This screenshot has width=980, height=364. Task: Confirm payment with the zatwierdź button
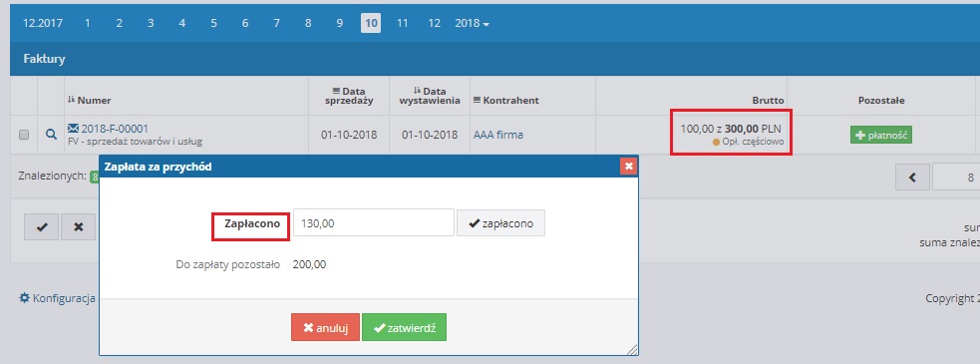(x=404, y=327)
